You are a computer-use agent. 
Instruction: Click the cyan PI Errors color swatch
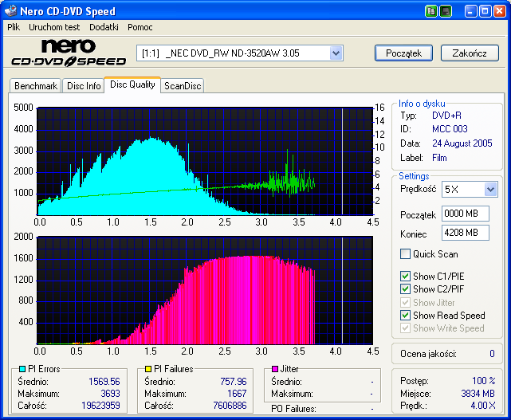22,369
